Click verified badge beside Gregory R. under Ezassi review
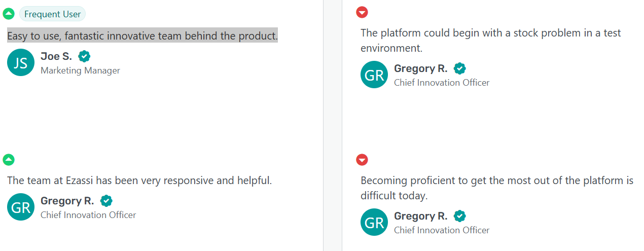The width and height of the screenshot is (644, 251). pyautogui.click(x=106, y=201)
